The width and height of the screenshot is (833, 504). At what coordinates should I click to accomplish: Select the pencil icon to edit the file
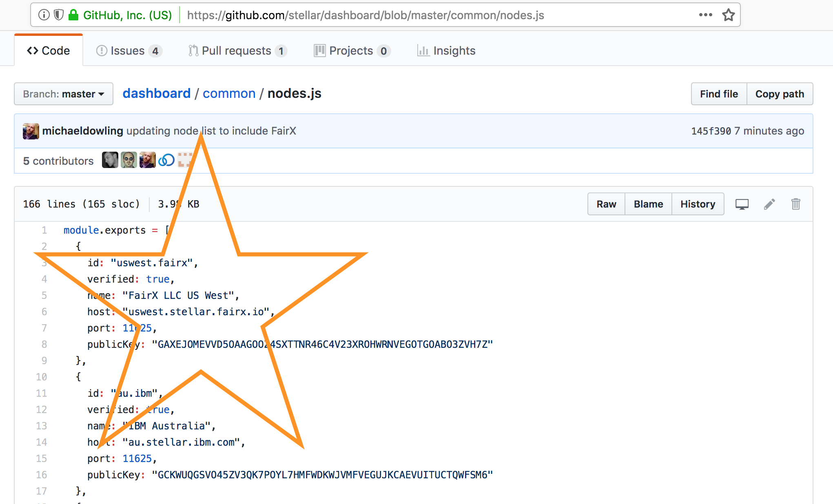pyautogui.click(x=769, y=204)
